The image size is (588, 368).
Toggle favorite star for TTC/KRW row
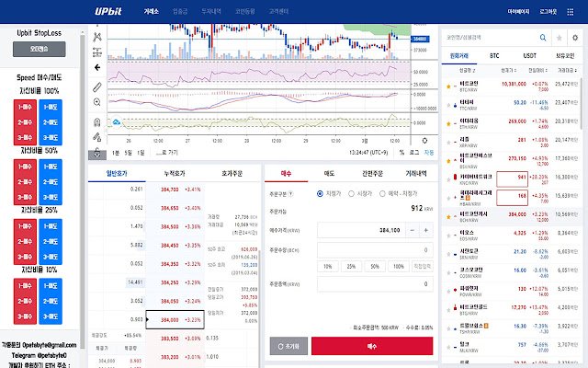(x=448, y=105)
